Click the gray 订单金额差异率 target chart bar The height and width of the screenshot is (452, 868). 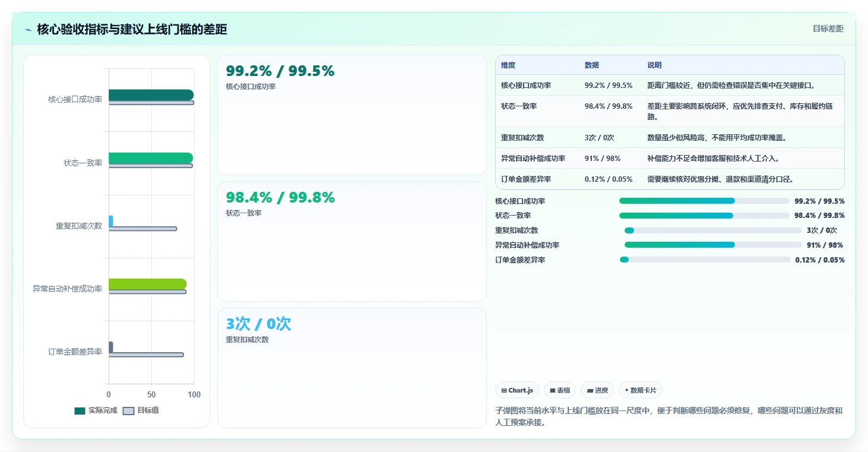click(x=146, y=355)
